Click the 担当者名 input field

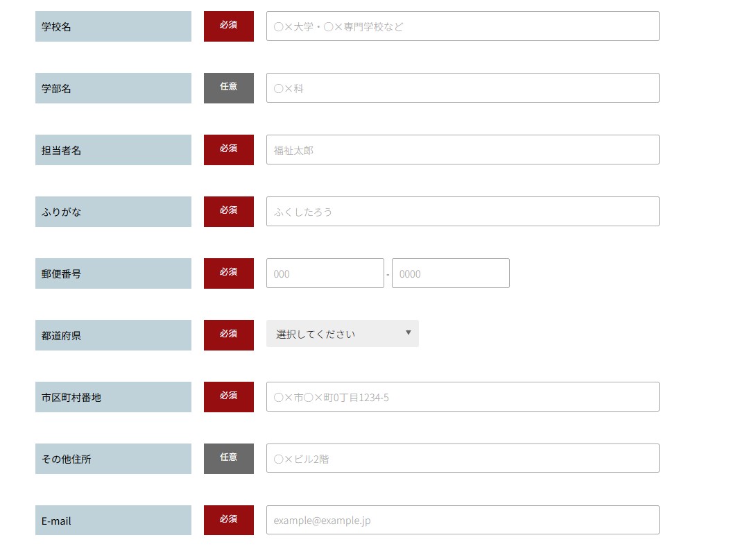click(x=463, y=150)
